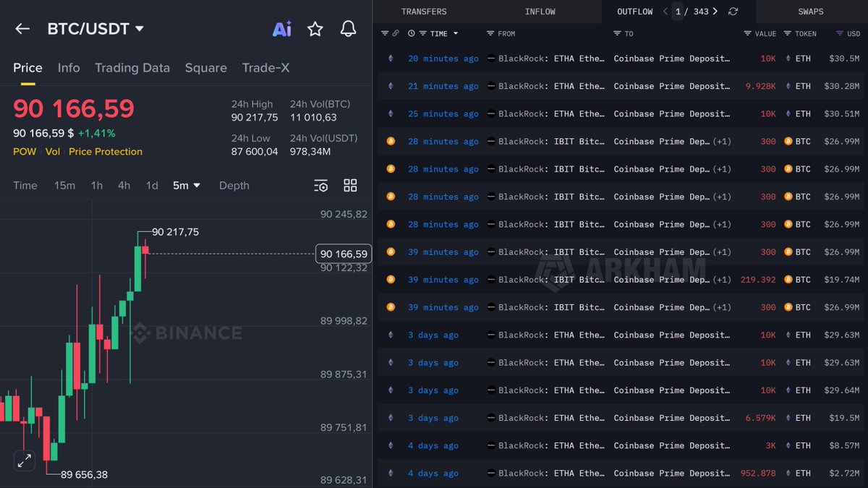Image resolution: width=868 pixels, height=488 pixels.
Task: Toggle the Vol indicator on the chart
Action: (x=52, y=152)
